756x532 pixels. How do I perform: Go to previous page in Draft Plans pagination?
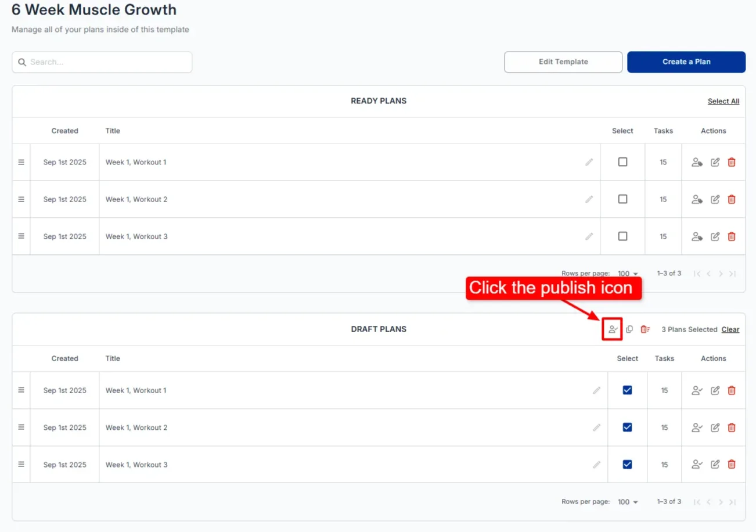tap(709, 502)
